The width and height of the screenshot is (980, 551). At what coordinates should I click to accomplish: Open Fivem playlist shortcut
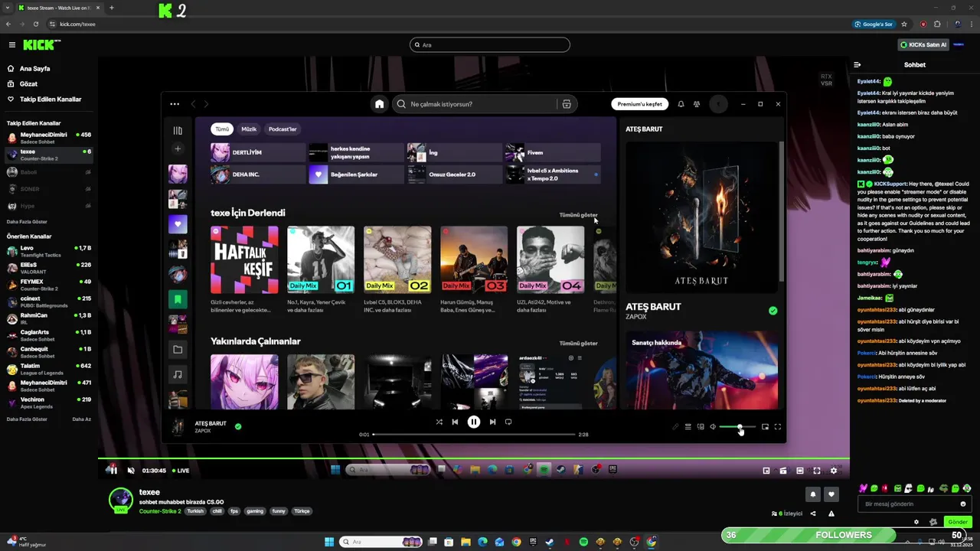[x=553, y=152]
